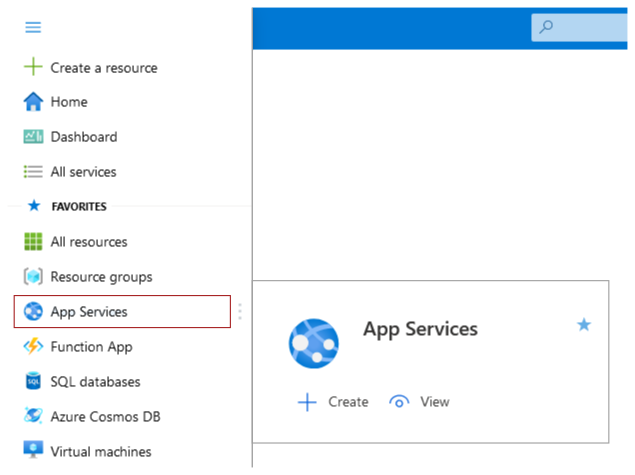
Task: Click the Favorites star icon in sidebar
Action: pyautogui.click(x=34, y=206)
